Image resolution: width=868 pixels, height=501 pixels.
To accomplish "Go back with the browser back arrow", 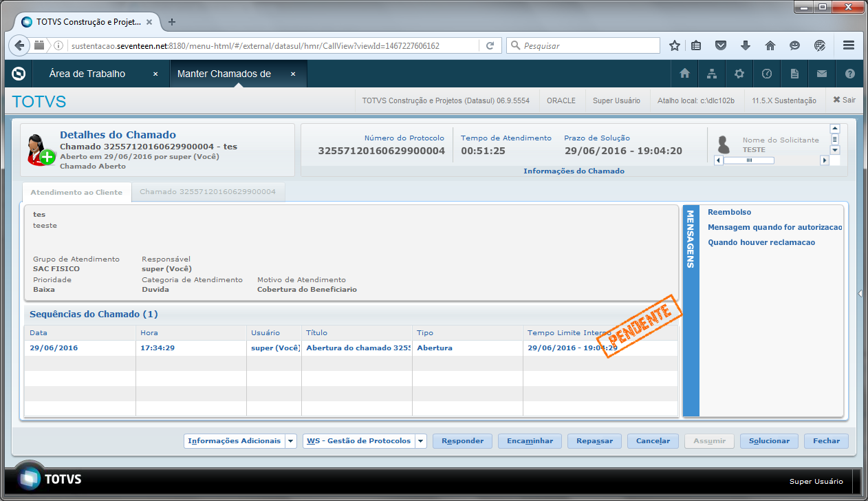I will click(x=19, y=45).
